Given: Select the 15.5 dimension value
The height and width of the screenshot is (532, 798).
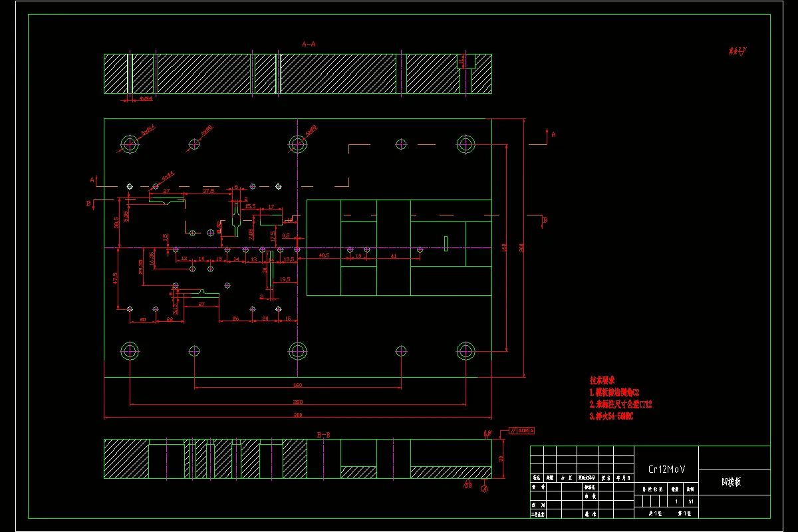Looking at the screenshot, I should [x=250, y=206].
